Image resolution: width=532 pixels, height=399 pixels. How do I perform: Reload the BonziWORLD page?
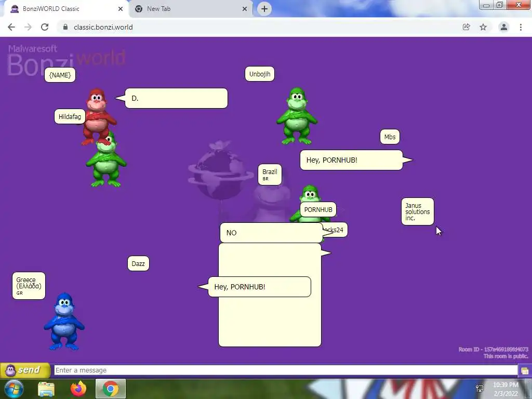coord(45,27)
